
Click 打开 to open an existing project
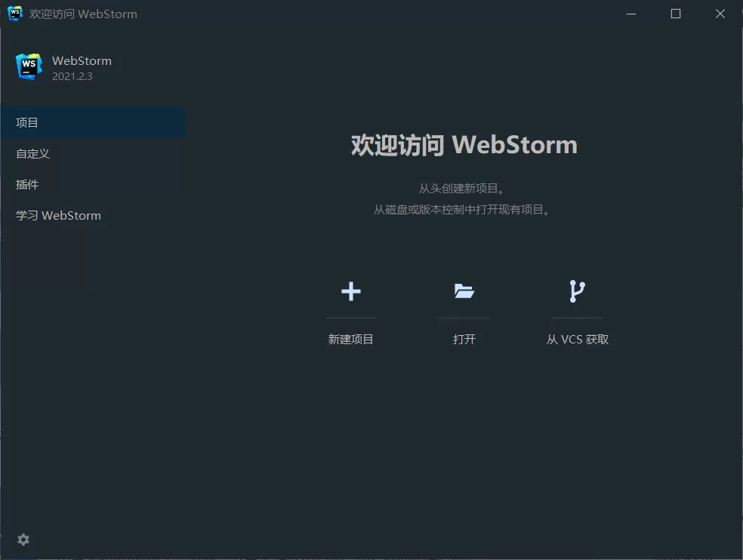[464, 339]
